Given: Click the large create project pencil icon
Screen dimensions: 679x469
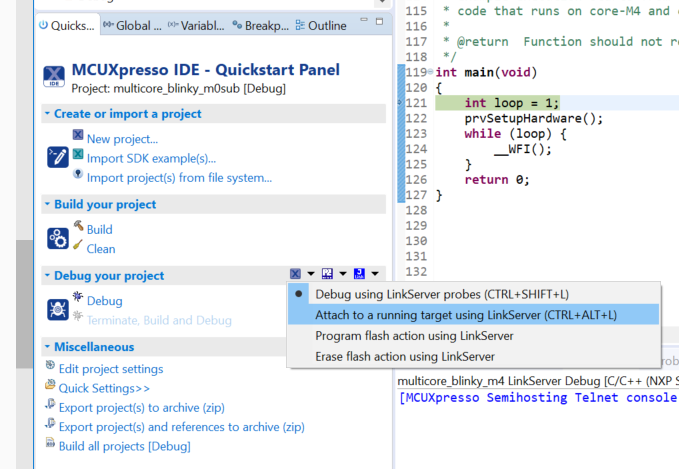Looking at the screenshot, I should point(58,157).
